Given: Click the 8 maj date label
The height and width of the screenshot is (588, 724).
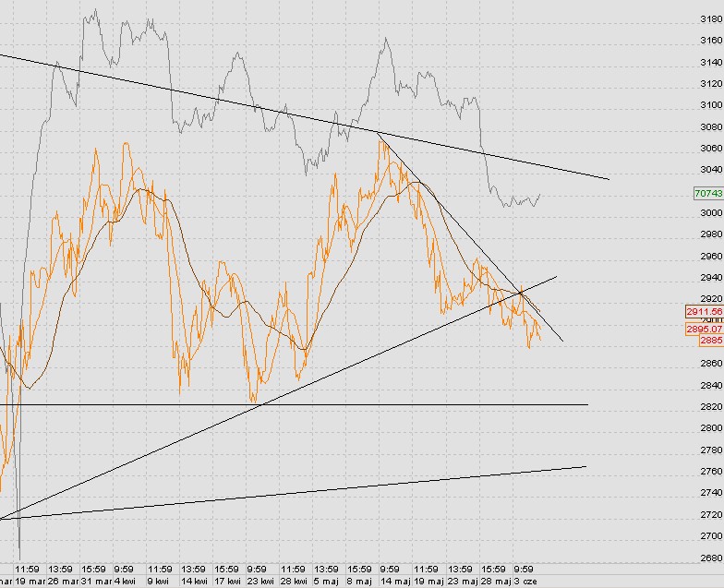Looking at the screenshot, I should 359,582.
